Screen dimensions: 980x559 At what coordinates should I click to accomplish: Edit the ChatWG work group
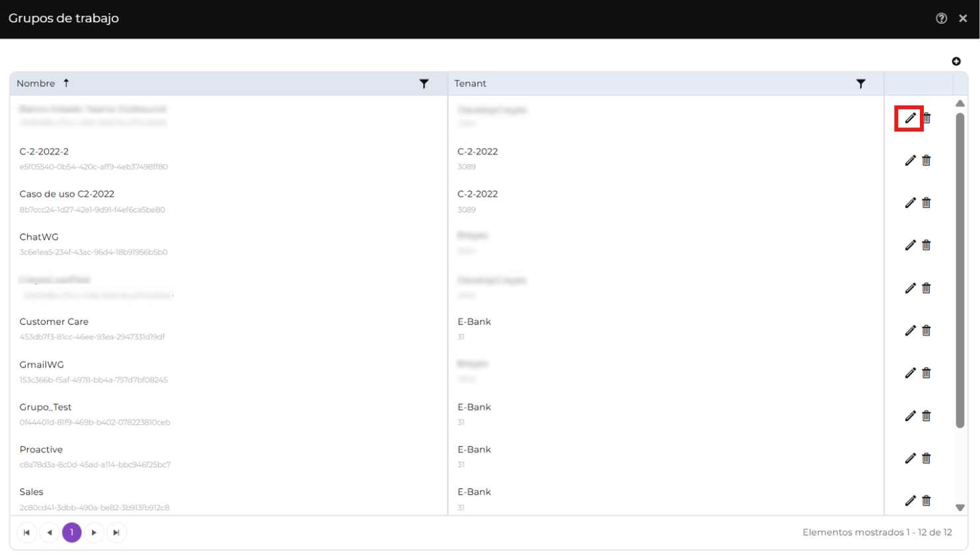click(x=910, y=245)
